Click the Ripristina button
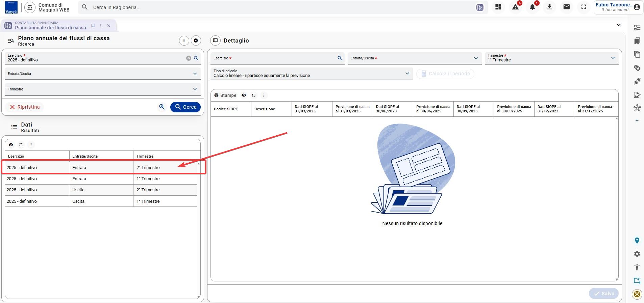This screenshot has width=644, height=303. 25,107
